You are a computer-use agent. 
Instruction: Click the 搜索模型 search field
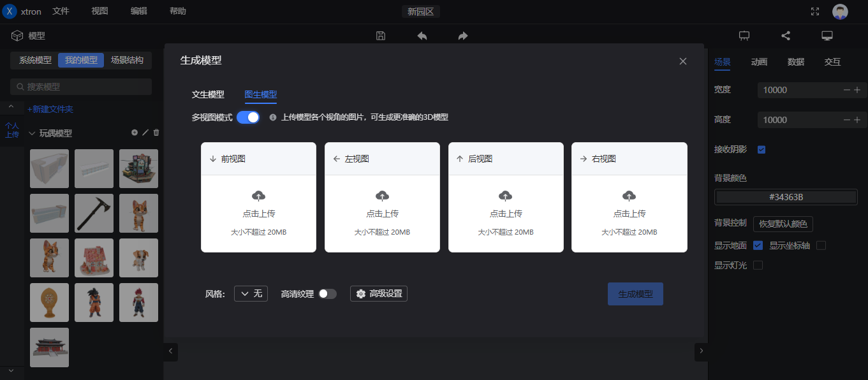point(81,87)
